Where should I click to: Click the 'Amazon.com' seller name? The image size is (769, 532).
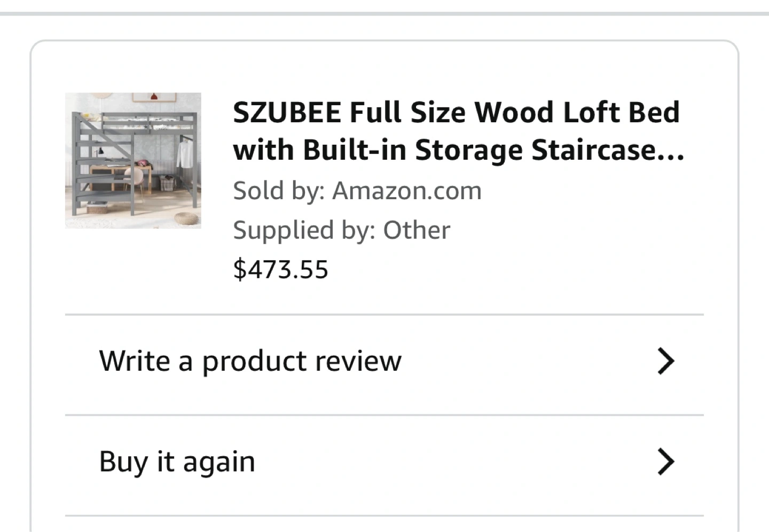[x=406, y=191]
